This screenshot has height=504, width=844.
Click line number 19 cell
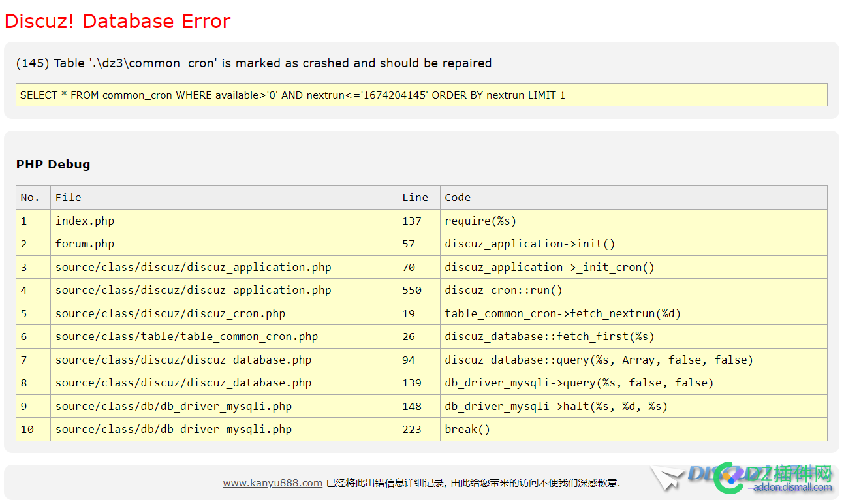coord(418,313)
